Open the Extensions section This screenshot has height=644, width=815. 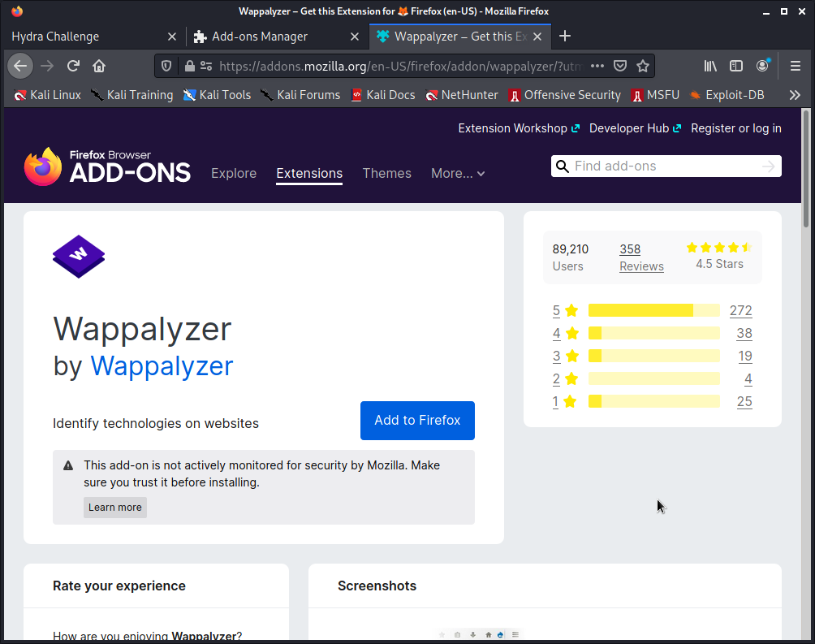pos(309,173)
